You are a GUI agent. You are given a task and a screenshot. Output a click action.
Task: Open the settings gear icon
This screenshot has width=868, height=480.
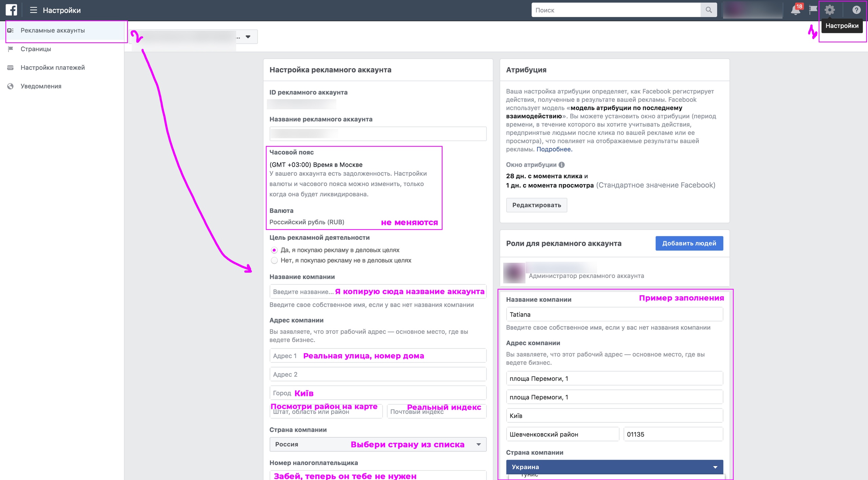point(830,10)
